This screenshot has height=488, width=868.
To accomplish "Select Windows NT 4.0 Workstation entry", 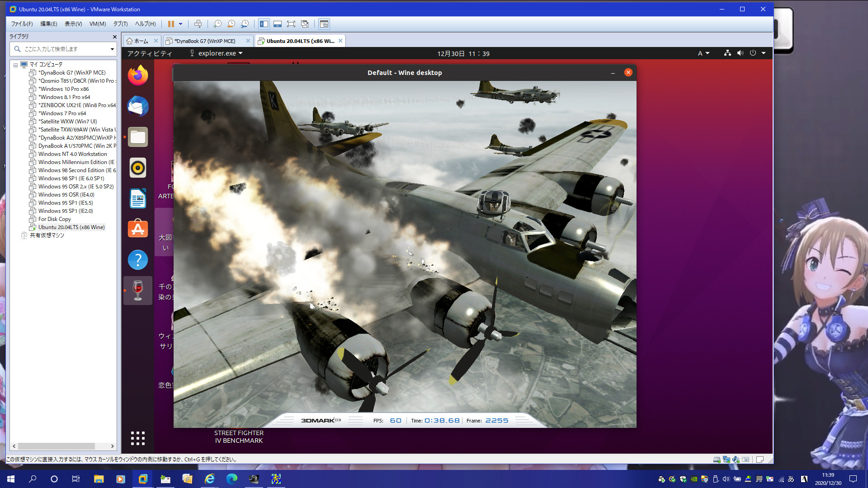I will [x=68, y=154].
